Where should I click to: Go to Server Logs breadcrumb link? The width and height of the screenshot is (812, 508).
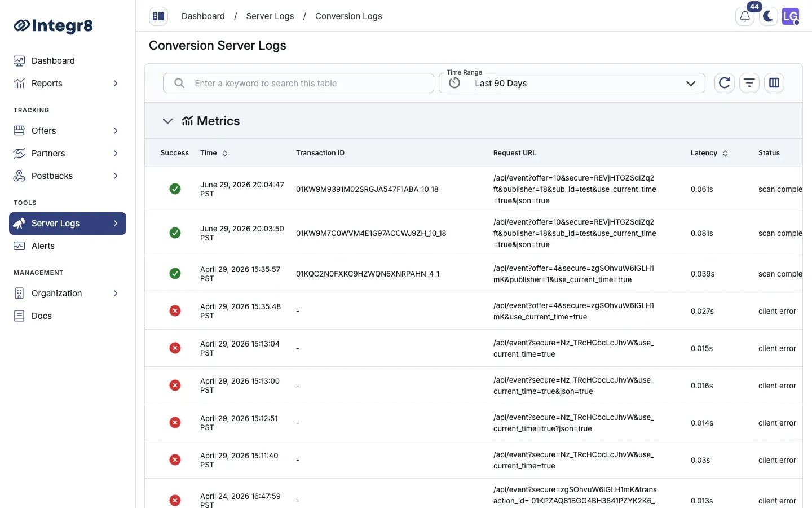(x=270, y=16)
